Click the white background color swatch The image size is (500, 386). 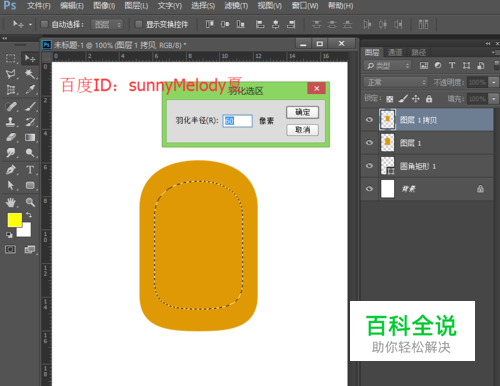coord(25,231)
